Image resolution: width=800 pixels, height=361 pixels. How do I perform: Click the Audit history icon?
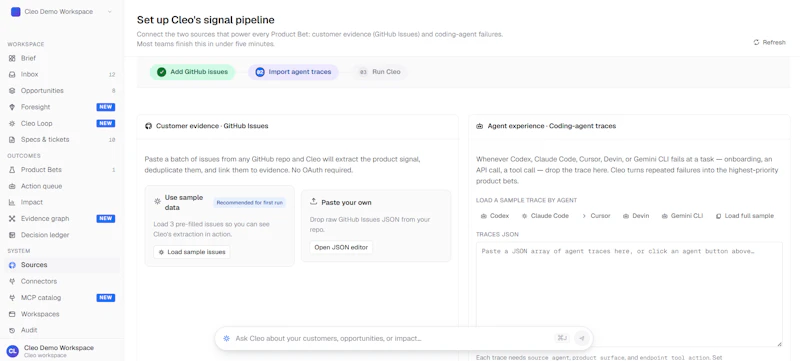click(x=12, y=330)
